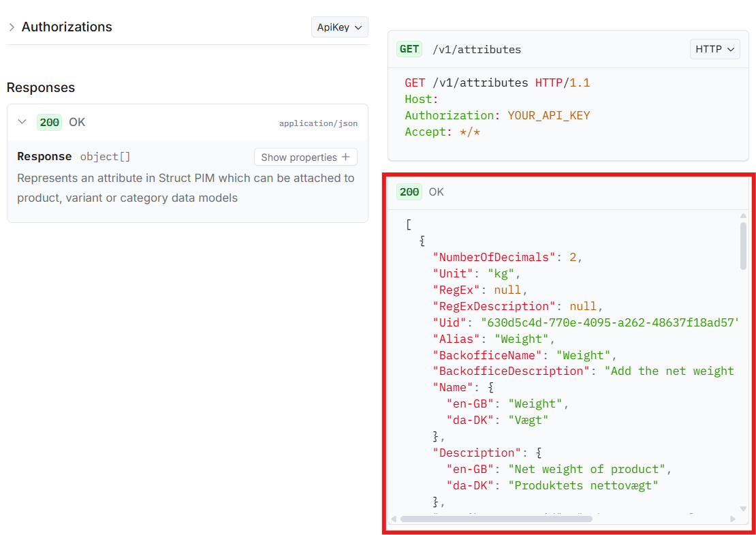The height and width of the screenshot is (535, 756).
Task: Click the Authorizations heading text
Action: tap(67, 27)
